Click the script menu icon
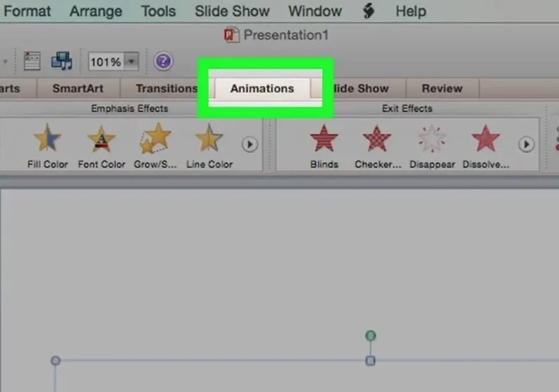The image size is (559, 392). pyautogui.click(x=369, y=11)
